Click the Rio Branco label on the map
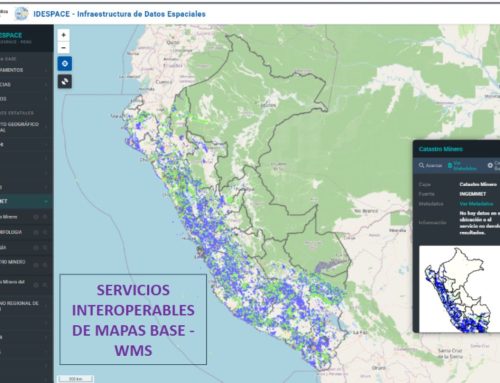This screenshot has width=500, height=383. point(366,211)
